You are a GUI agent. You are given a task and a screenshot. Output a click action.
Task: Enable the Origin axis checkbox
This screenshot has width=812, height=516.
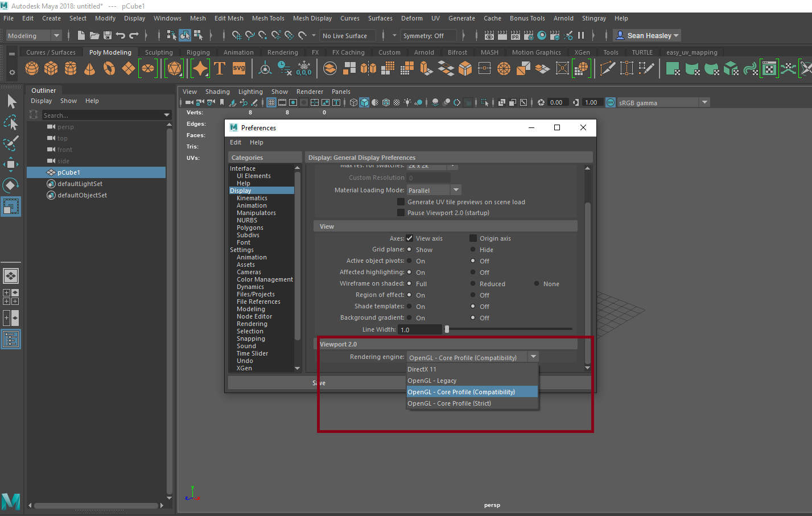pyautogui.click(x=473, y=238)
